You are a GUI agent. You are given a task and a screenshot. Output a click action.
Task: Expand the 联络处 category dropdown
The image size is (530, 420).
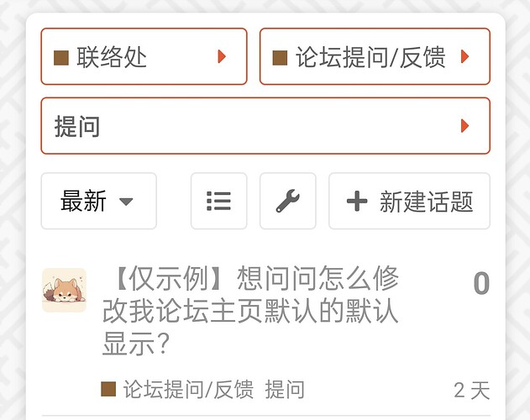coord(144,56)
